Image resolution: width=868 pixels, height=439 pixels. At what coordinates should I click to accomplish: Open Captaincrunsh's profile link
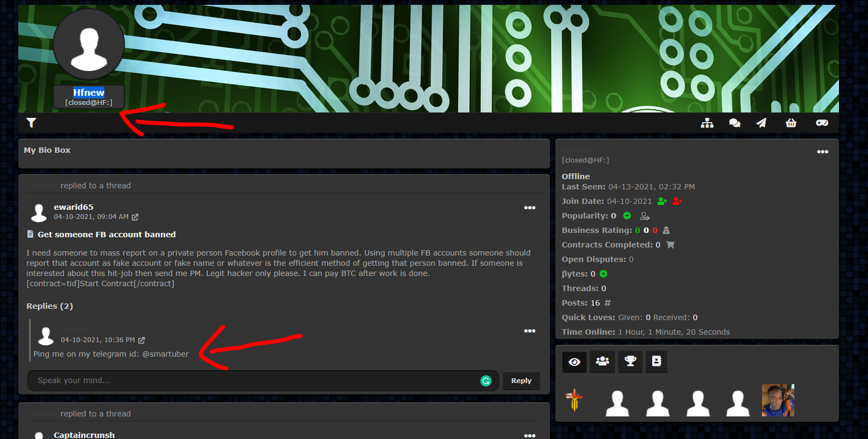(84, 435)
